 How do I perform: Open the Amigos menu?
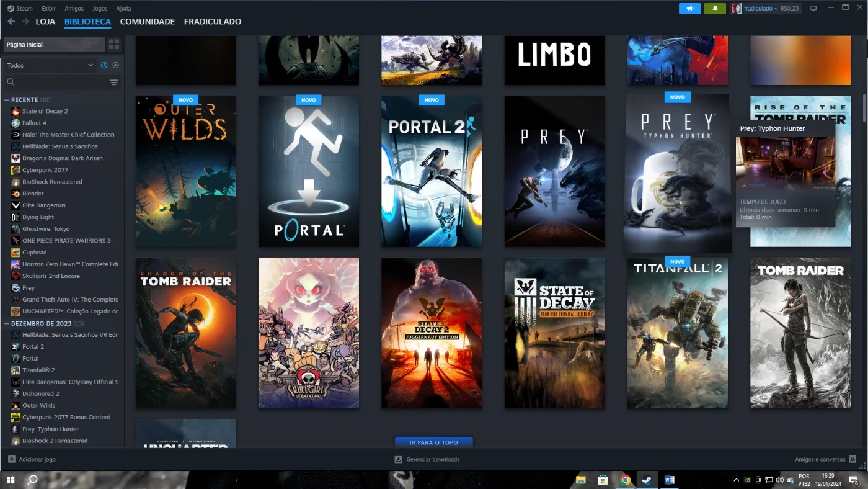tap(74, 9)
